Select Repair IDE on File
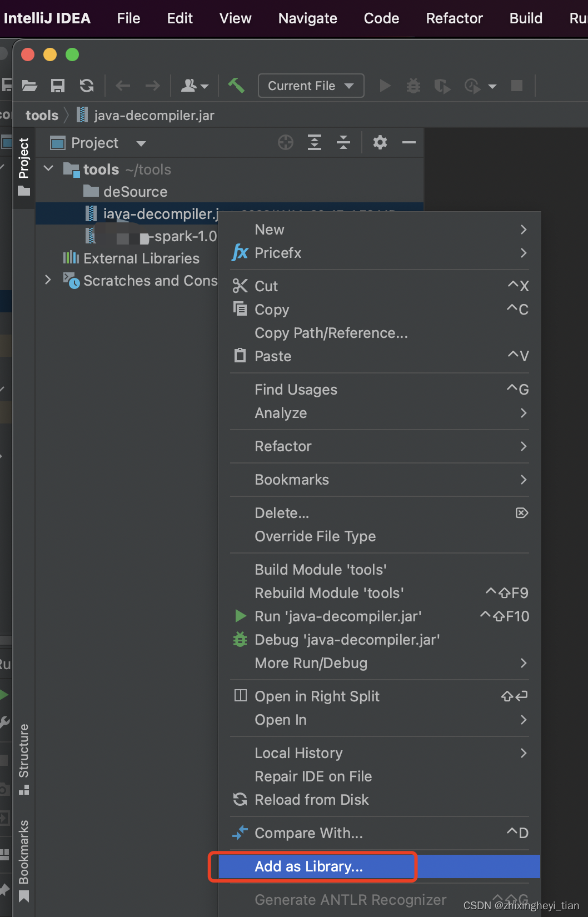The image size is (588, 917). click(x=379, y=776)
